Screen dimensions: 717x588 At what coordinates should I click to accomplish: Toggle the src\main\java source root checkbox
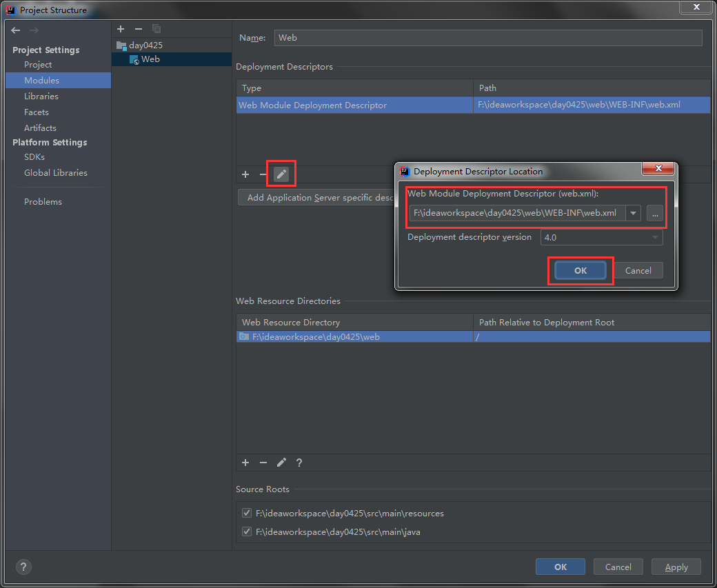(x=247, y=531)
